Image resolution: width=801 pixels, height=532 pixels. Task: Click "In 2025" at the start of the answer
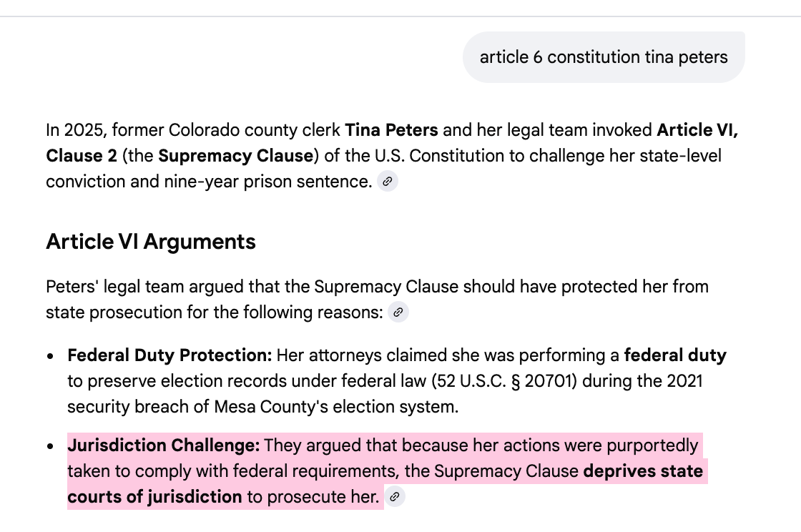(74, 129)
